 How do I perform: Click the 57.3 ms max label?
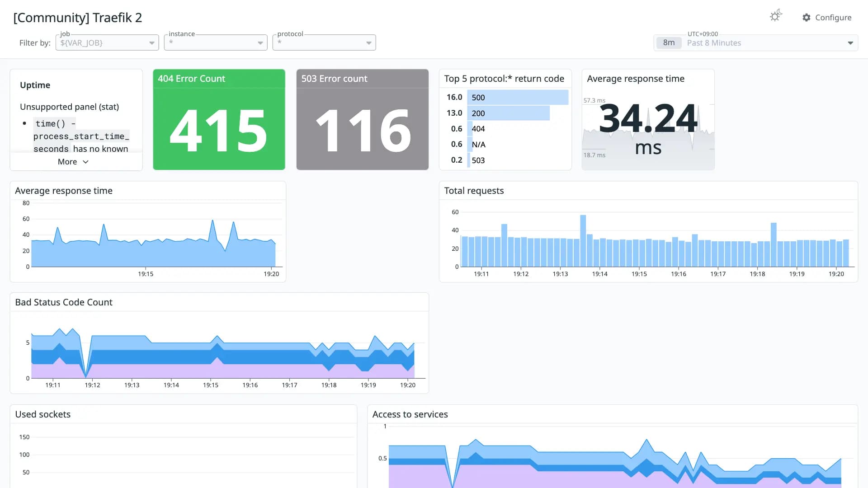click(x=594, y=100)
